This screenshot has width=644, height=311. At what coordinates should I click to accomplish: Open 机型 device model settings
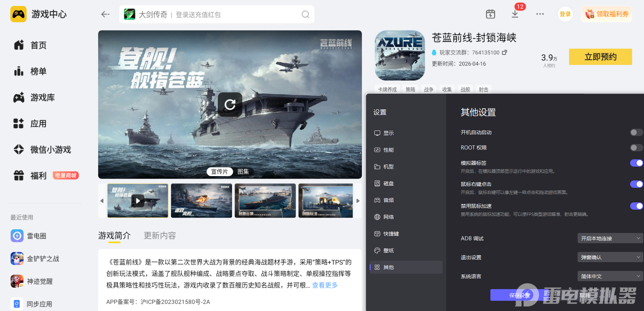coord(406,167)
